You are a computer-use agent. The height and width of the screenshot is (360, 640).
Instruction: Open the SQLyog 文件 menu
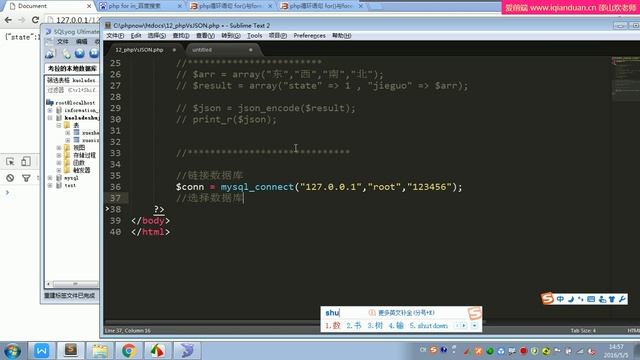[x=62, y=41]
